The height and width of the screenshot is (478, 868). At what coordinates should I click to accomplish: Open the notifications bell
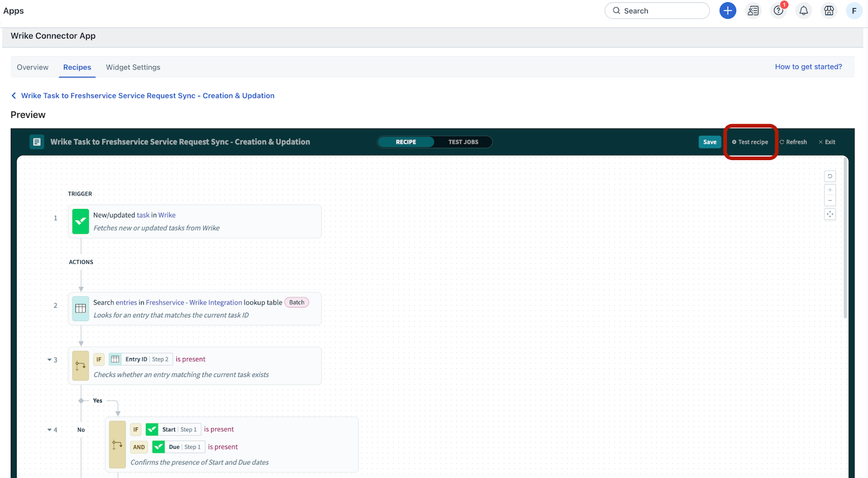click(x=803, y=11)
